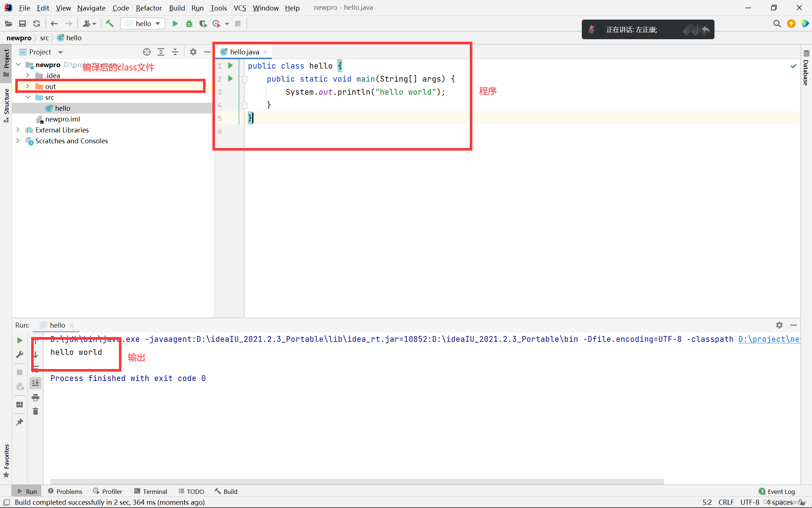Close the hello tab in Run panel
Viewport: 812px width, 508px height.
[x=71, y=325]
